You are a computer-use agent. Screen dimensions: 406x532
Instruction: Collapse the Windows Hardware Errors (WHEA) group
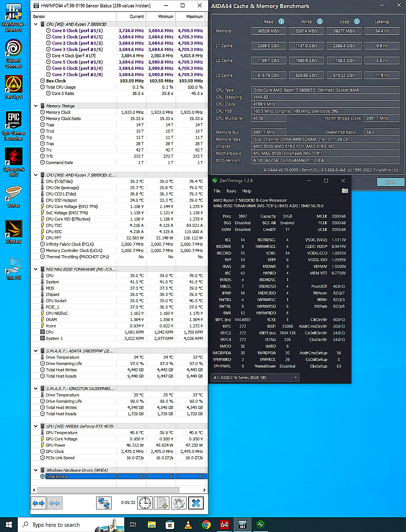pos(36,470)
